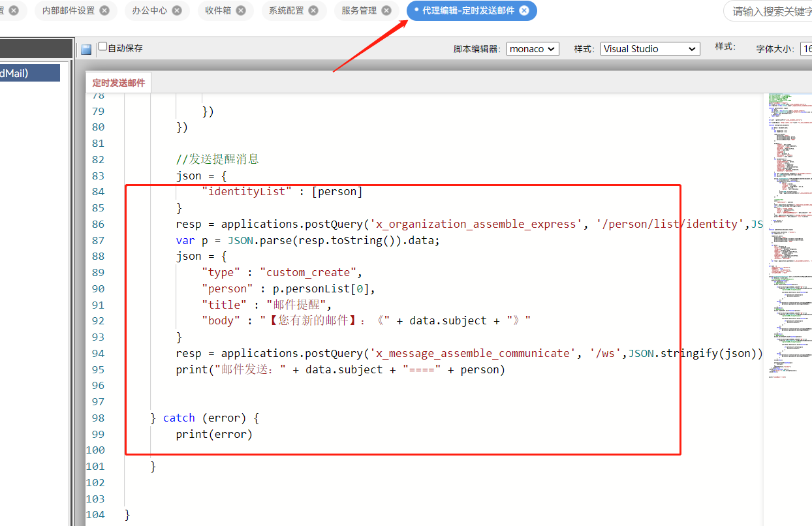Close the 办公中心 tab
Image resolution: width=812 pixels, height=526 pixels.
pyautogui.click(x=177, y=10)
